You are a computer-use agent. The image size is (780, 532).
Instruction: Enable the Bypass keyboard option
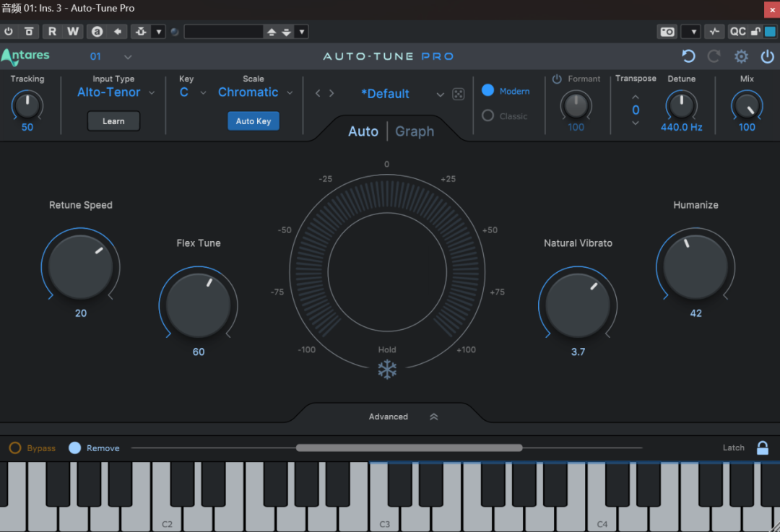tap(15, 448)
